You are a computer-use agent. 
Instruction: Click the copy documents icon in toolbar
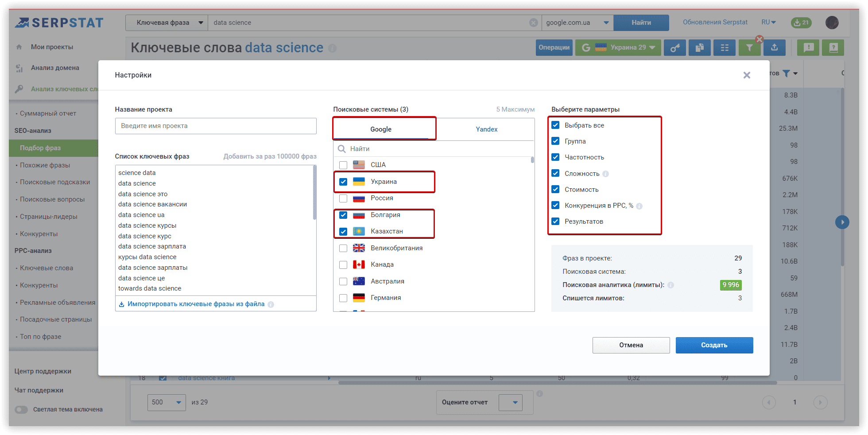pos(700,48)
